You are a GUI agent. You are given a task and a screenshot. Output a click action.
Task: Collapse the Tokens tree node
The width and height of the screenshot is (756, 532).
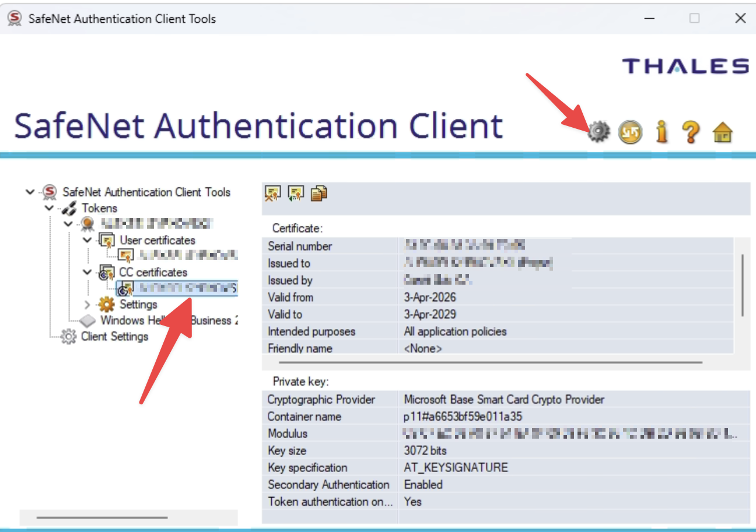coord(50,208)
